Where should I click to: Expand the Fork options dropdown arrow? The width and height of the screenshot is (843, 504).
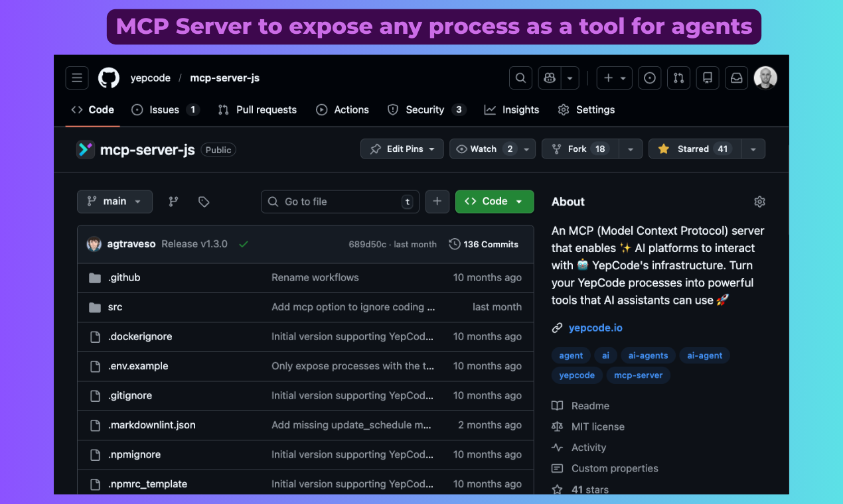coord(630,149)
